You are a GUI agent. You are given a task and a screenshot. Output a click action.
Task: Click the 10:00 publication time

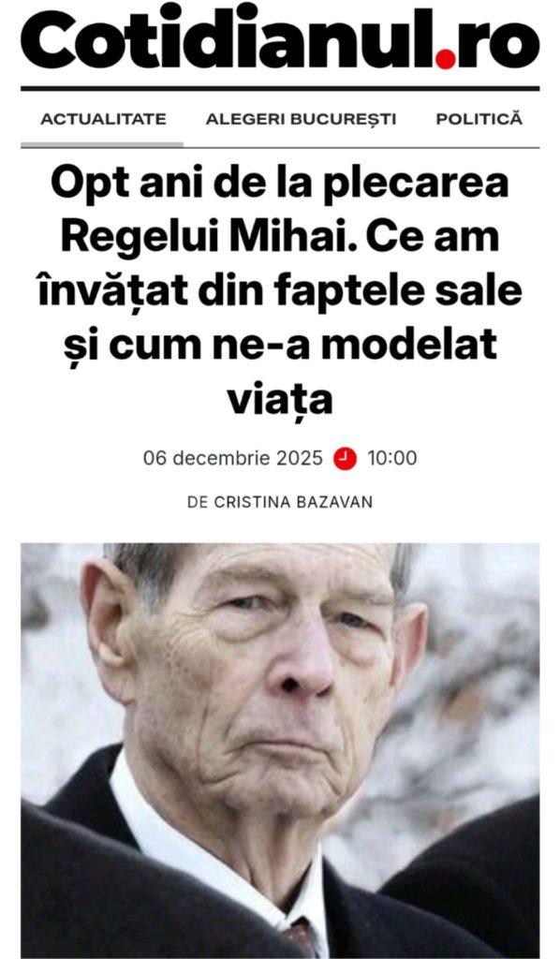(x=391, y=458)
